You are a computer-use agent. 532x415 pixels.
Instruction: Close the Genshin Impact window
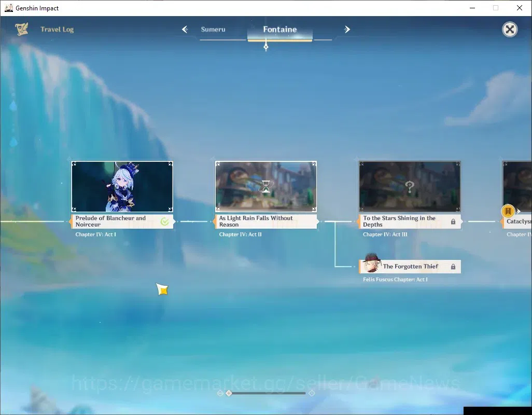[x=520, y=8]
